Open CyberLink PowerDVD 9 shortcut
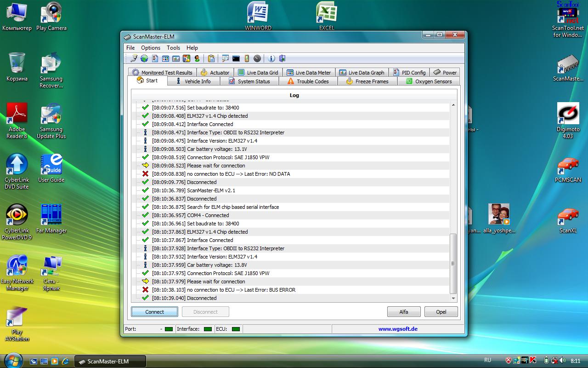 click(17, 222)
